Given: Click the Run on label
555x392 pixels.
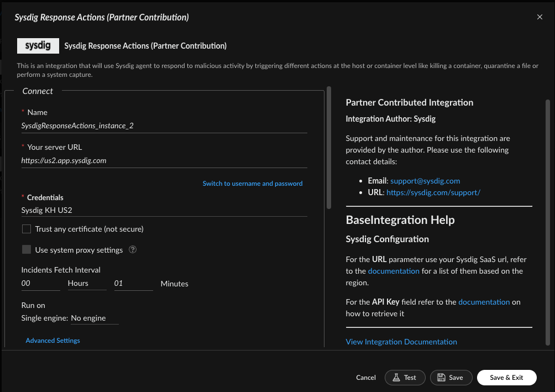Looking at the screenshot, I should coord(33,305).
